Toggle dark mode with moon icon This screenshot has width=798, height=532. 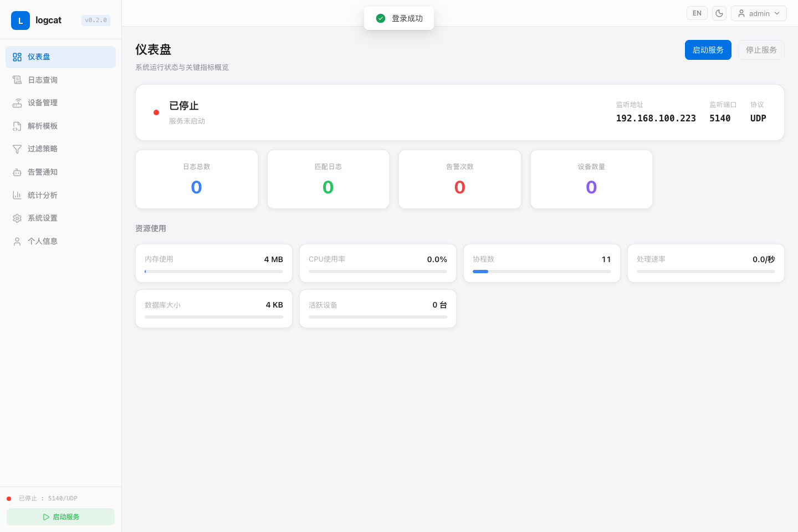click(x=719, y=13)
